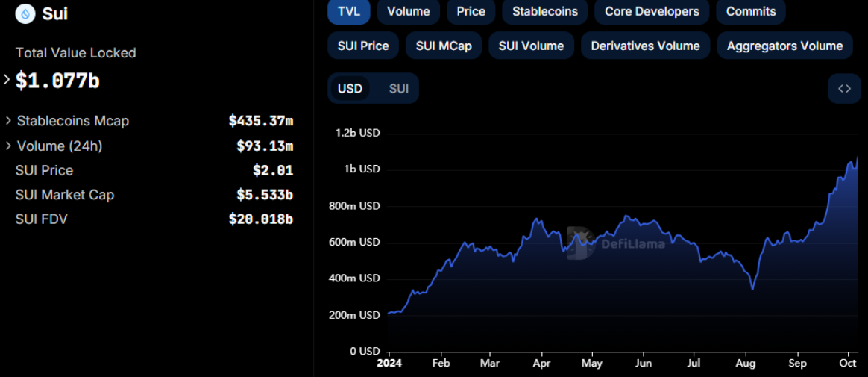Toggle the Derivatives Volume series
Screen dimensions: 868x377
point(645,46)
